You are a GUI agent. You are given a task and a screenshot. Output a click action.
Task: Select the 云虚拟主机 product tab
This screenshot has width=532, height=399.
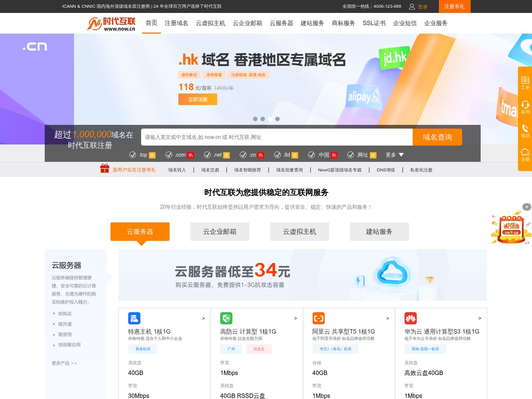(x=300, y=232)
